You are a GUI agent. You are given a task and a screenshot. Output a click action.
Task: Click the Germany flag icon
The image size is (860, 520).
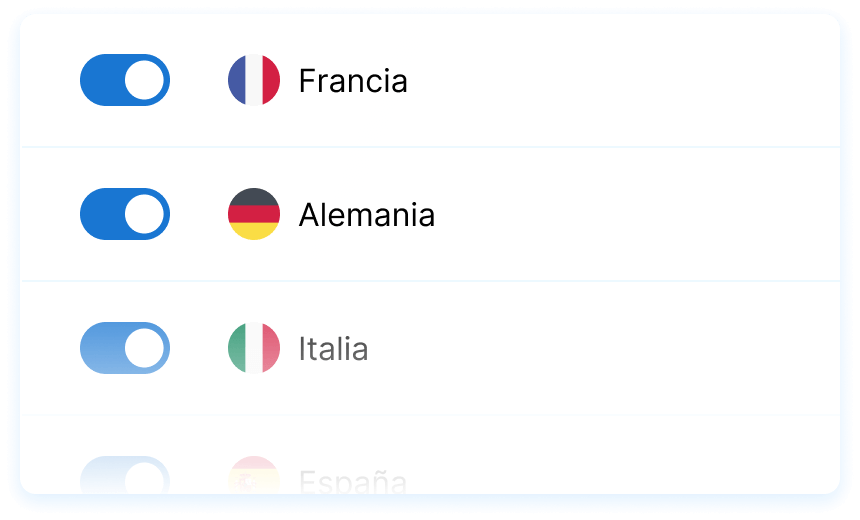point(254,214)
